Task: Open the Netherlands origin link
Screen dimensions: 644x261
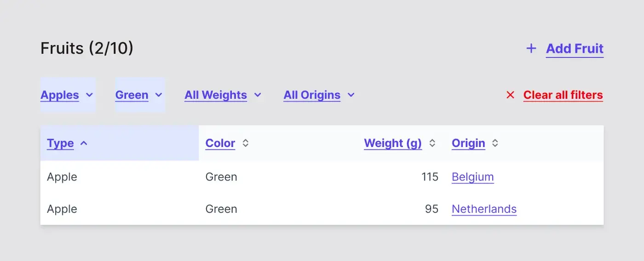Action: [x=484, y=209]
